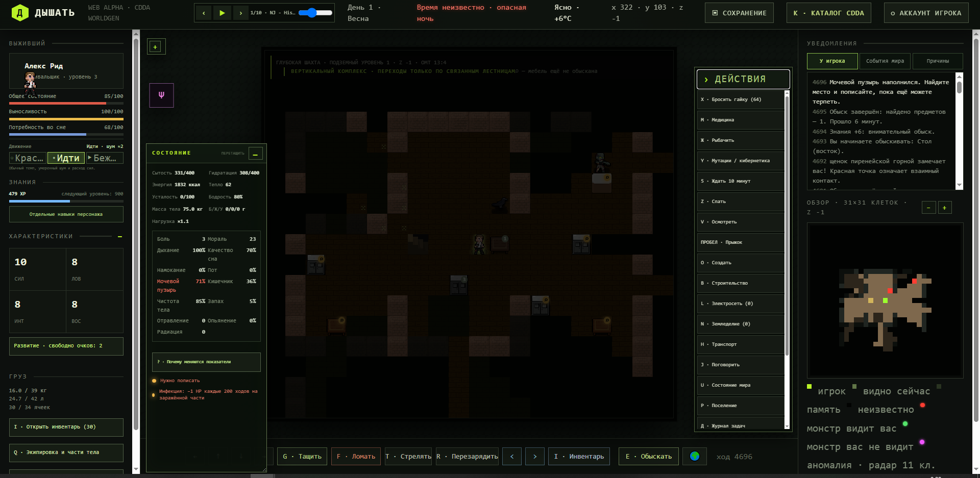This screenshot has height=478, width=980.
Task: Expand Отдельные навыки персонажа
Action: pyautogui.click(x=66, y=214)
